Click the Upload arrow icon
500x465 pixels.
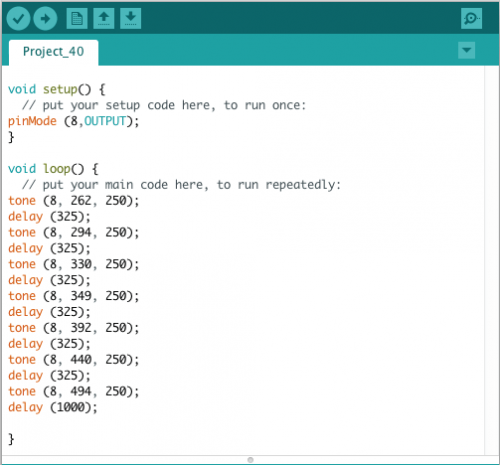pyautogui.click(x=45, y=18)
